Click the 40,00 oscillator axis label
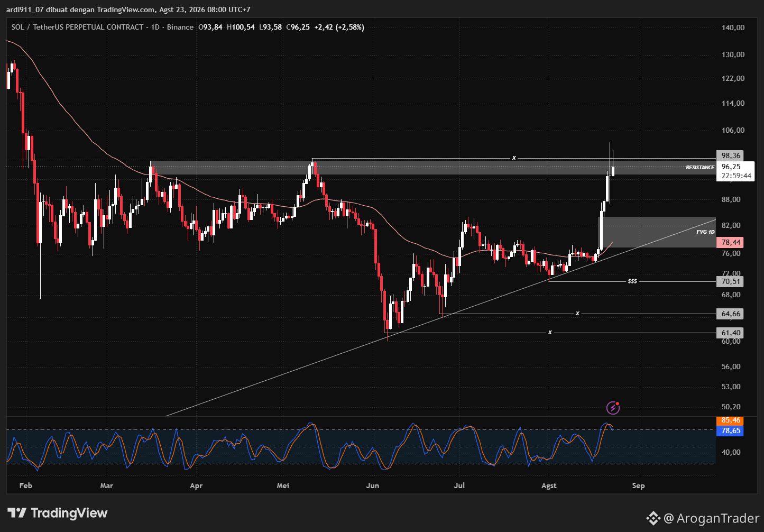 tap(730, 452)
